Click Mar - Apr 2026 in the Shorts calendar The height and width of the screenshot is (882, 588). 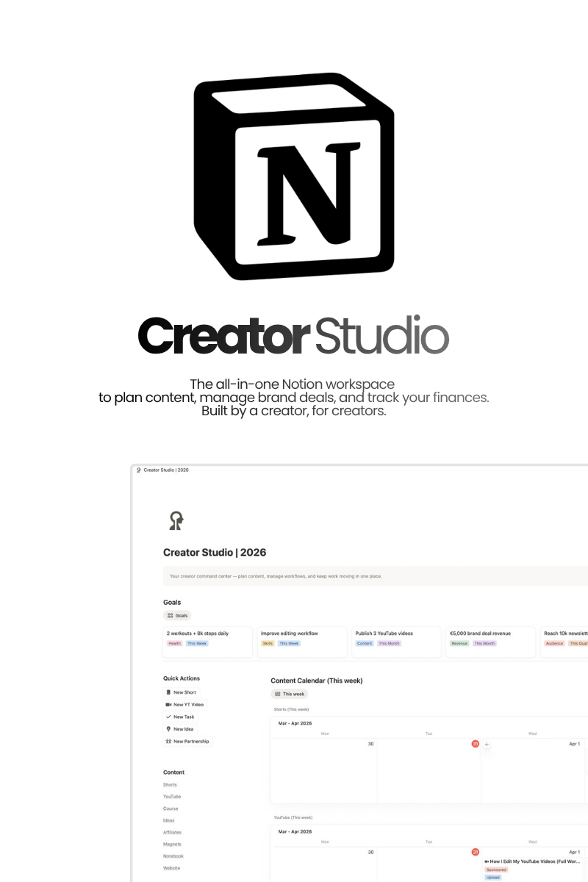(x=295, y=723)
